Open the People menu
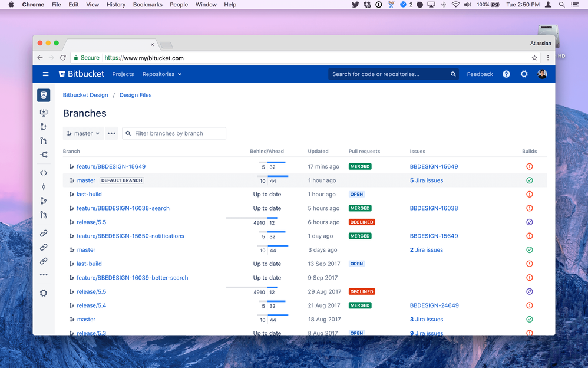Image resolution: width=588 pixels, height=368 pixels. coord(179,5)
